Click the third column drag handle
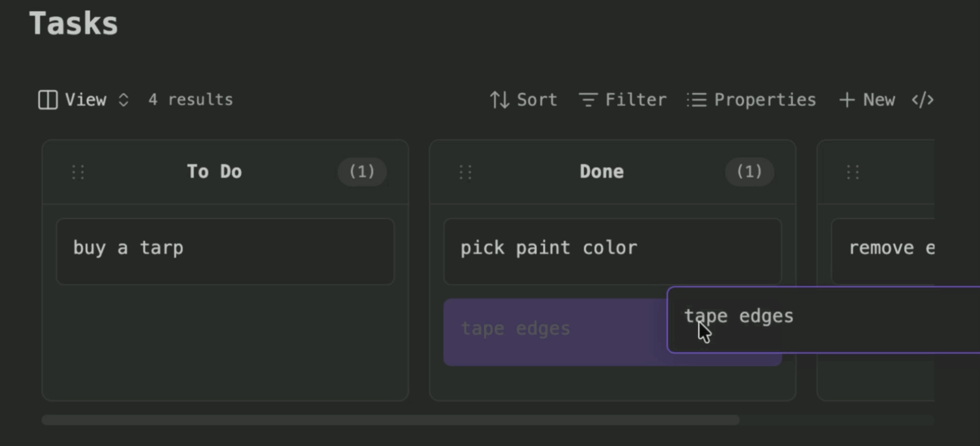This screenshot has height=446, width=980. tap(853, 172)
